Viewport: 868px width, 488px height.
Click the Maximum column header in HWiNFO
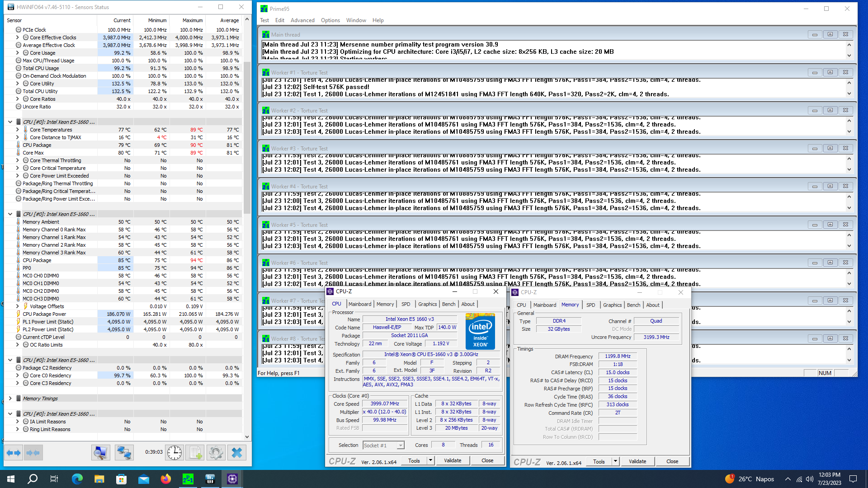pyautogui.click(x=193, y=20)
